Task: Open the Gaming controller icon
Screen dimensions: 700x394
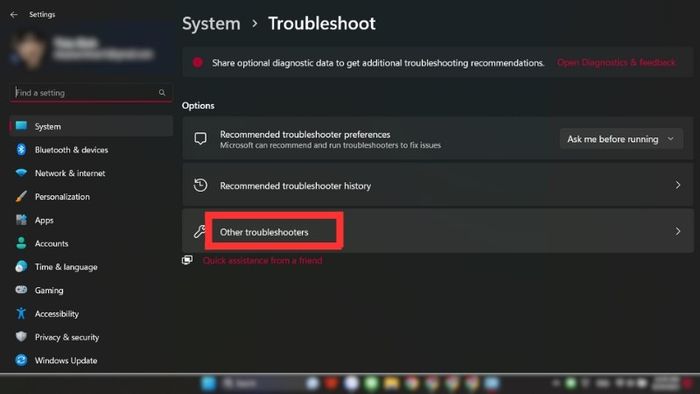Action: click(21, 290)
